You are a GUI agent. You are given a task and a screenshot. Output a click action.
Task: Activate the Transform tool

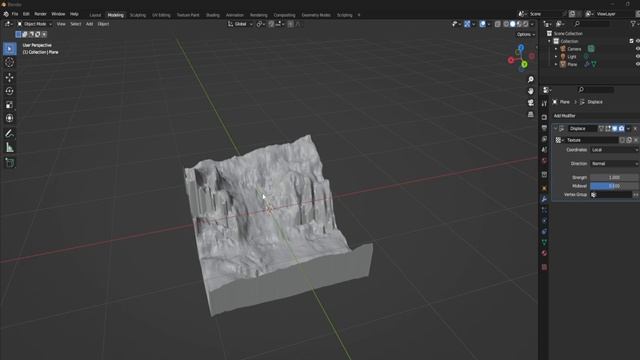[9, 118]
